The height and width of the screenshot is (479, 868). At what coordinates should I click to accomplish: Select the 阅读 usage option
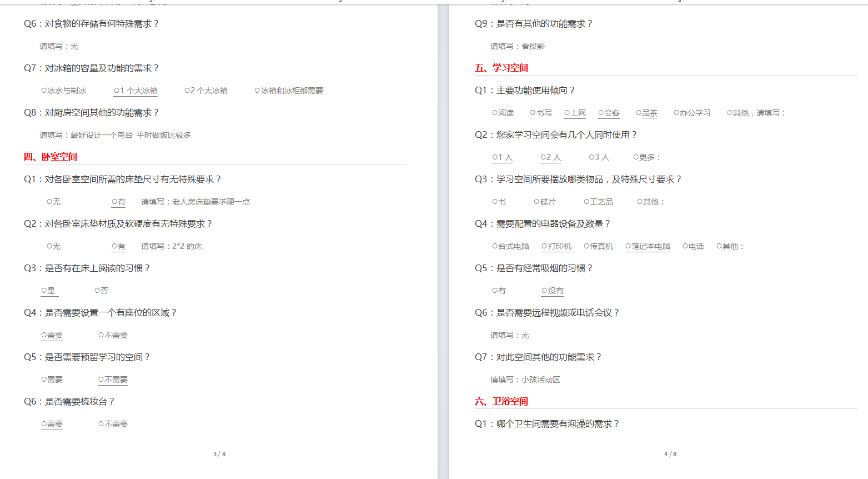503,113
